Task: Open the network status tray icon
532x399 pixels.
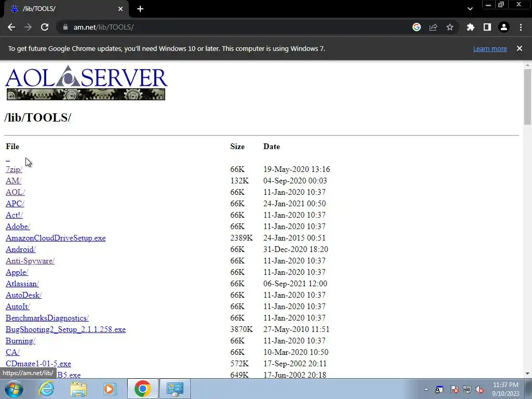Action: 467,390
